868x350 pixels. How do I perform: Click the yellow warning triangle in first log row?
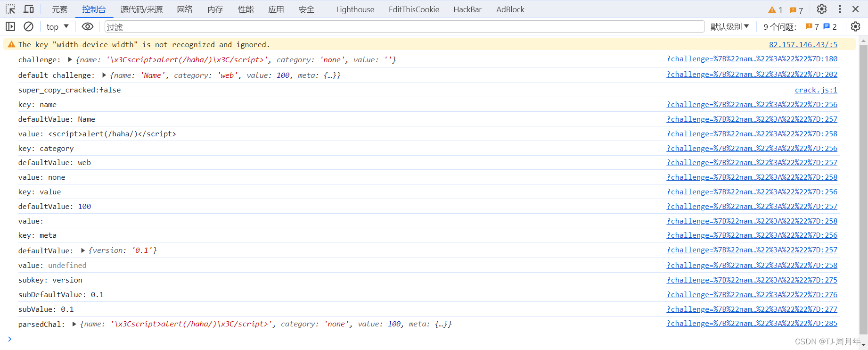click(x=11, y=44)
